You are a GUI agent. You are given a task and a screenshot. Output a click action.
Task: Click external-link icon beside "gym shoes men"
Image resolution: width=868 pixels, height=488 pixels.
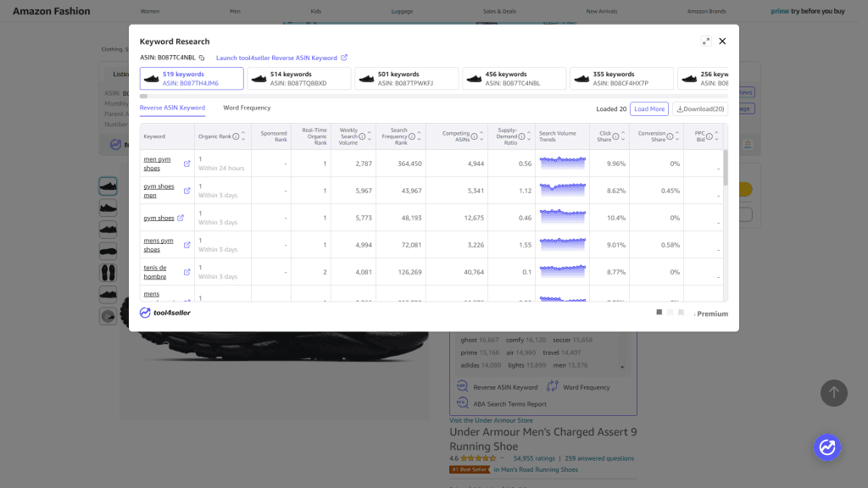[187, 191]
